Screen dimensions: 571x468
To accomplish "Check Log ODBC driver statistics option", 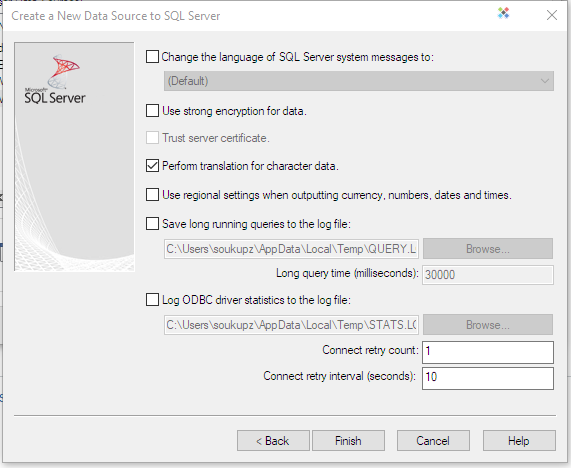I will pyautogui.click(x=152, y=300).
